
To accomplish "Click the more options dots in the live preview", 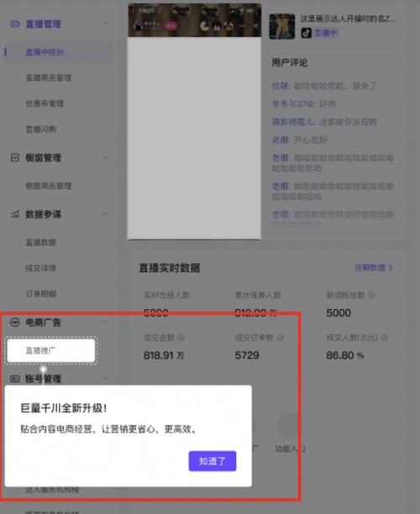I will point(242,25).
